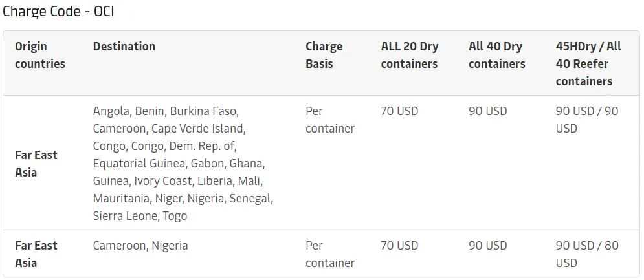Click 'Far East Asia' in first row
644x280 pixels.
(x=36, y=164)
